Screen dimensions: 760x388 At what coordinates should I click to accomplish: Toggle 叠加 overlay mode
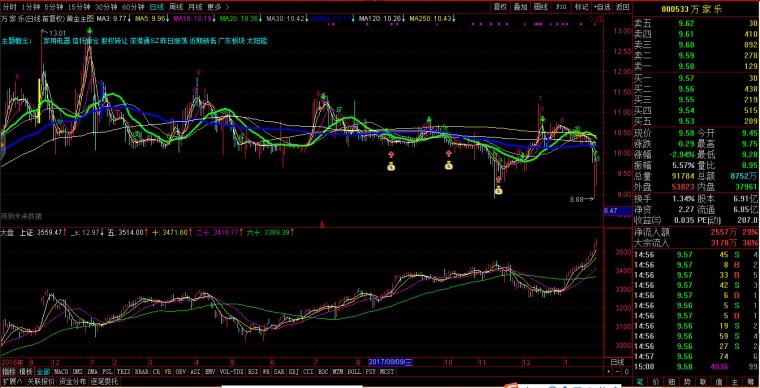point(521,7)
